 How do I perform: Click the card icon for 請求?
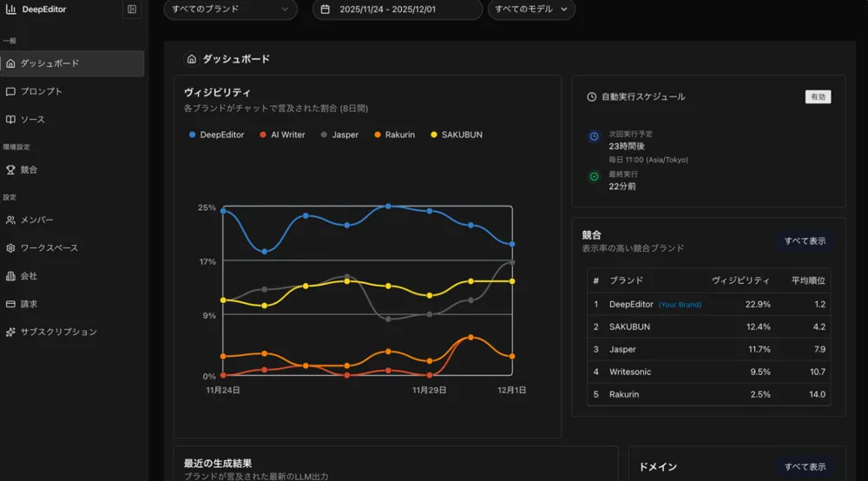point(10,304)
